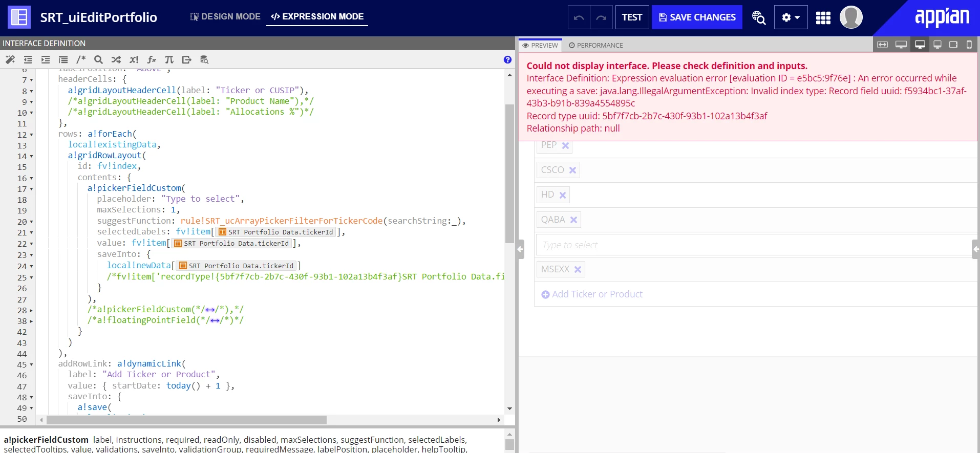The height and width of the screenshot is (453, 980).
Task: Select the active desktop preview size
Action: pos(920,45)
